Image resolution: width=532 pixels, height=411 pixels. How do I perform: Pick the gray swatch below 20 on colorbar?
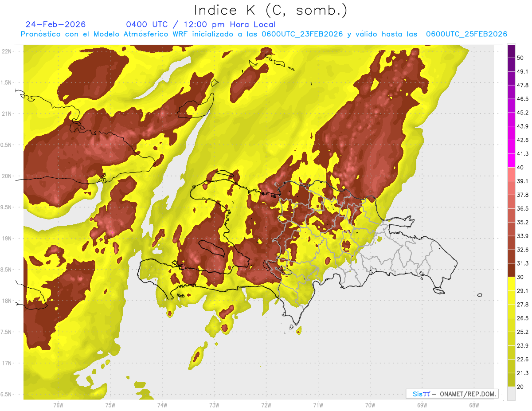point(511,393)
